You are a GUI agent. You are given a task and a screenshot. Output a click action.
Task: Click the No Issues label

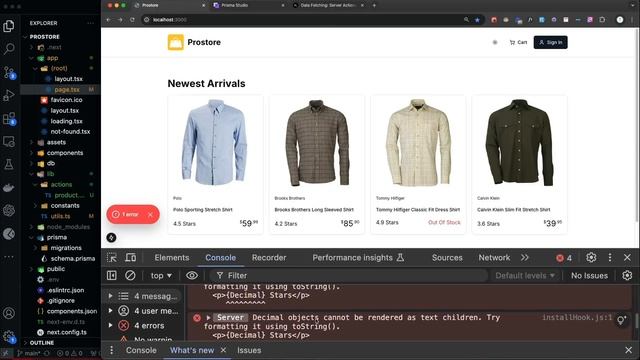(x=589, y=276)
